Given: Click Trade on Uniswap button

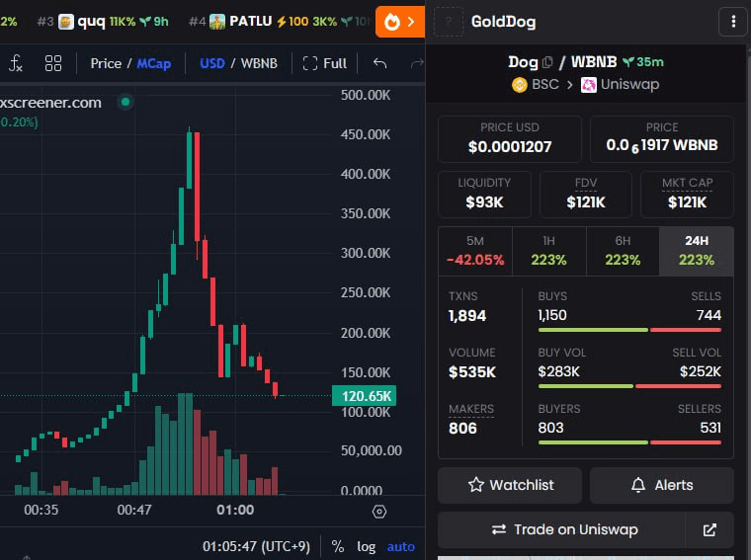Looking at the screenshot, I should (x=561, y=529).
